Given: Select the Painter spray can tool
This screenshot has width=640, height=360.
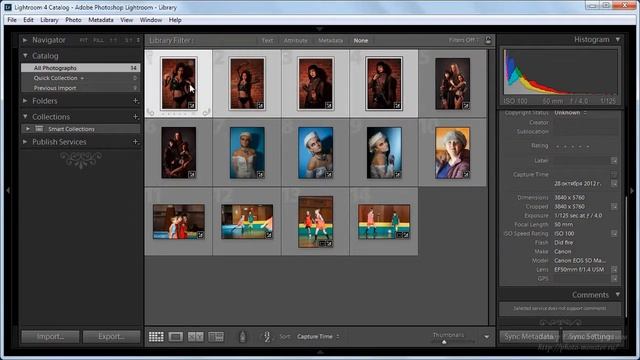Looking at the screenshot, I should coord(242,337).
